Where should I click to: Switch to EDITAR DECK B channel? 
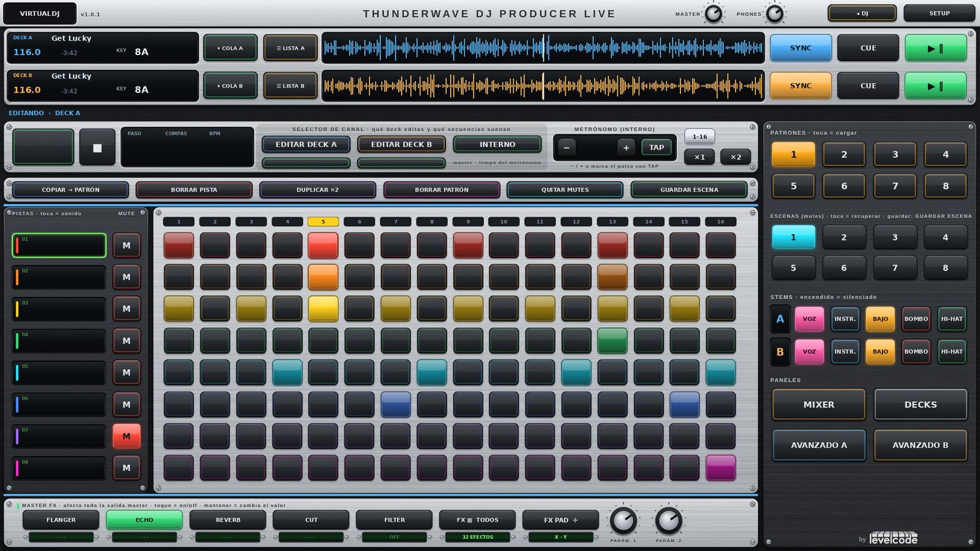[x=401, y=144]
